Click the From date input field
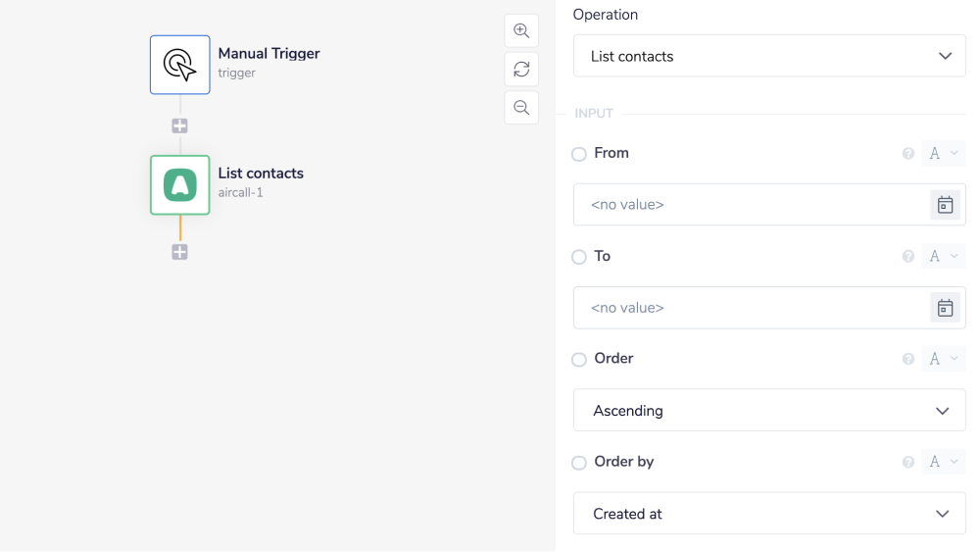 point(750,205)
